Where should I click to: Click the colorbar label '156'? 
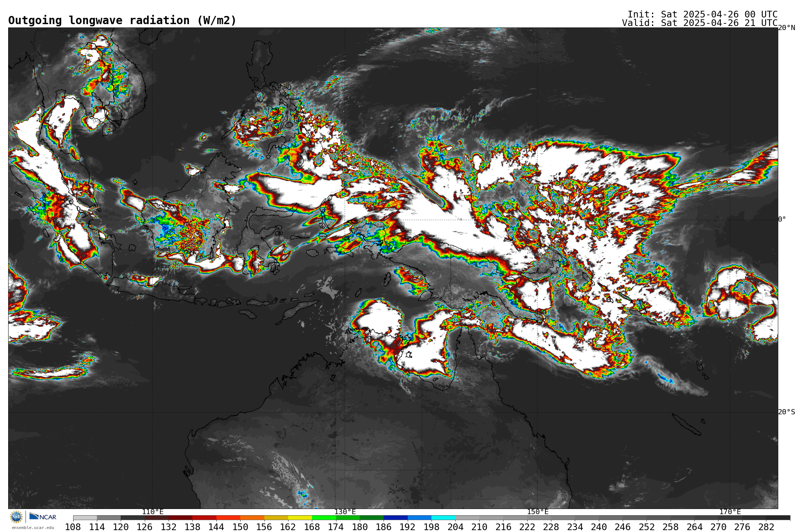pos(264,527)
